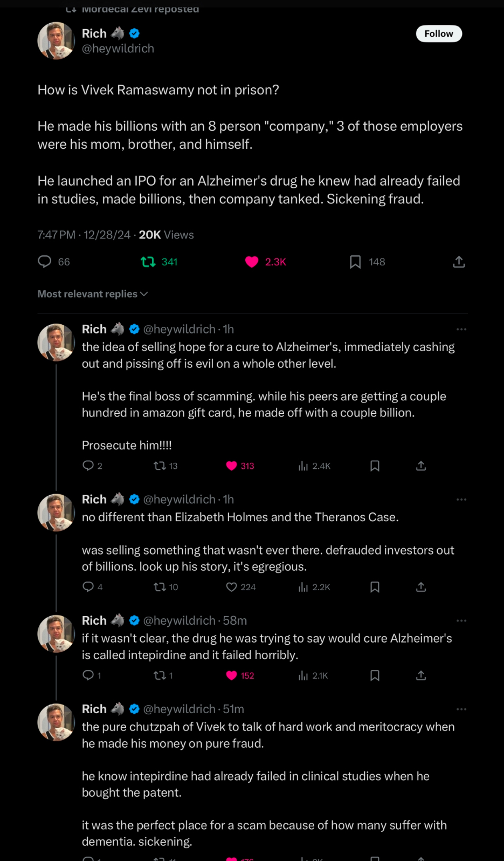Image resolution: width=504 pixels, height=861 pixels.
Task: Undo repost on main post showing 341
Action: (x=148, y=262)
